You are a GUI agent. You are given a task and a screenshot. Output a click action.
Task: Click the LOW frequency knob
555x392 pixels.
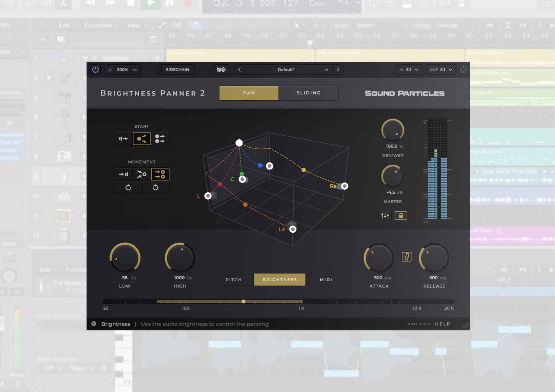coord(125,258)
